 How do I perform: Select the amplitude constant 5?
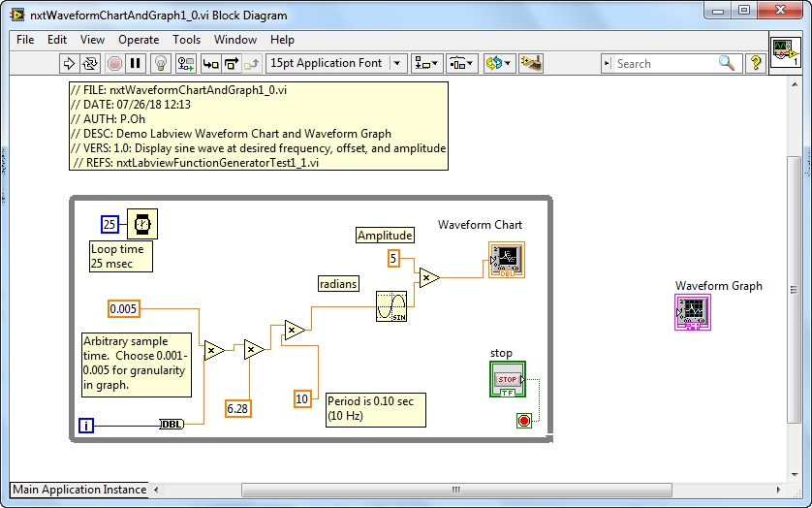point(393,258)
